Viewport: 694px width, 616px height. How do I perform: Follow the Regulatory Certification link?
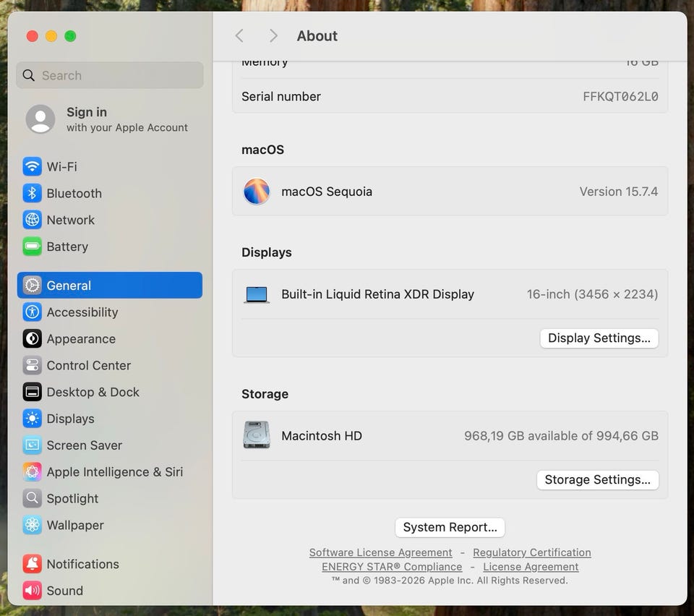[x=531, y=552]
